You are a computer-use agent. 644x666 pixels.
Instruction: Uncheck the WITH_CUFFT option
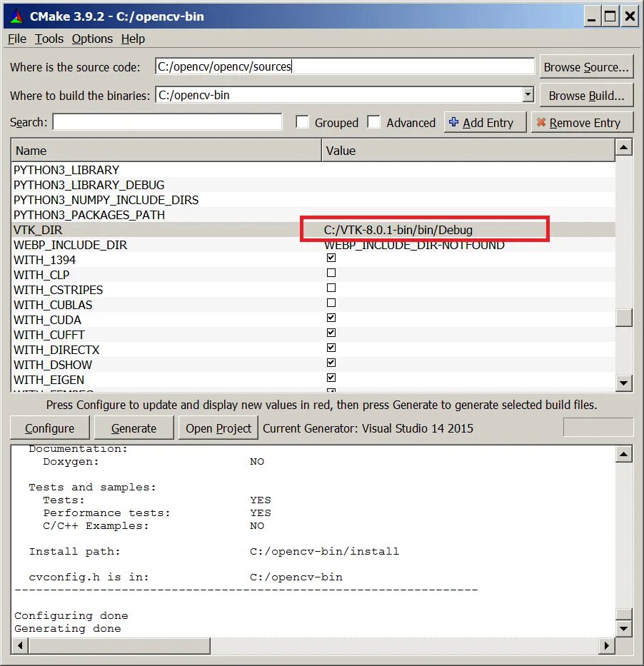click(x=331, y=333)
